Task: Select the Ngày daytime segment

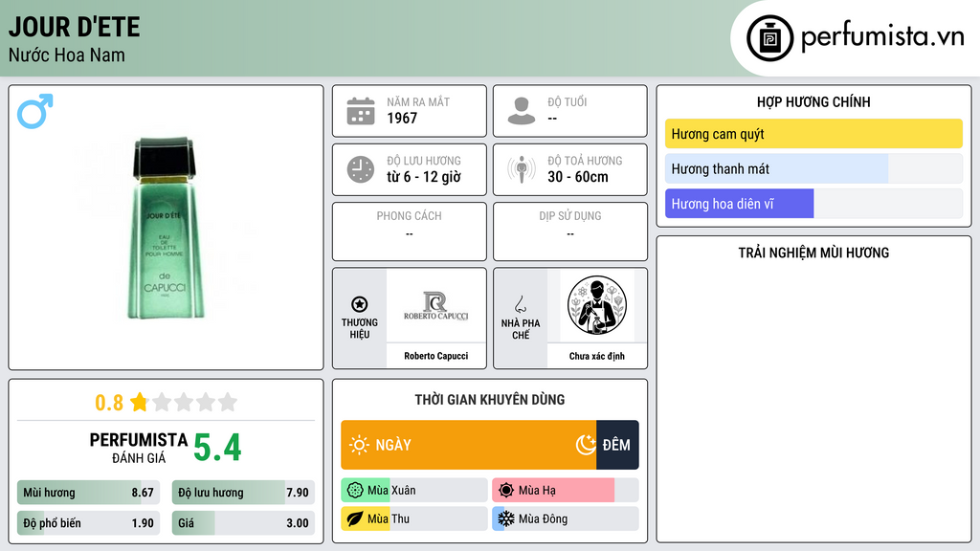Action: click(x=469, y=445)
